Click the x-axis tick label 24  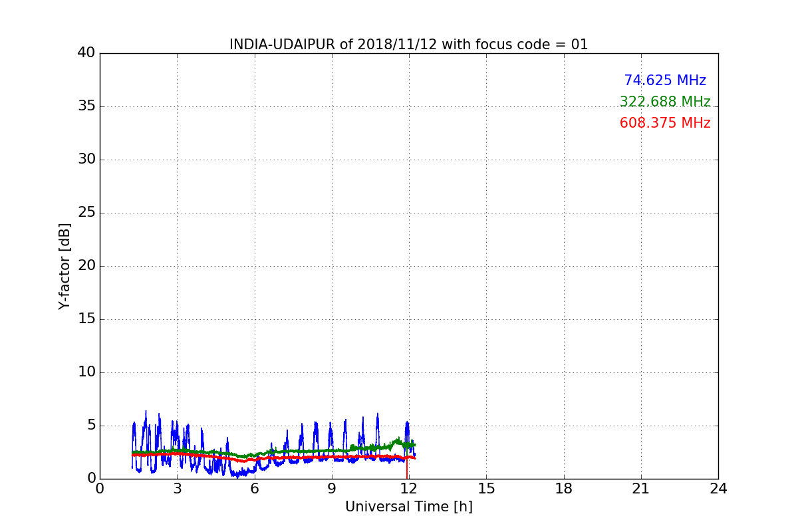(x=718, y=489)
